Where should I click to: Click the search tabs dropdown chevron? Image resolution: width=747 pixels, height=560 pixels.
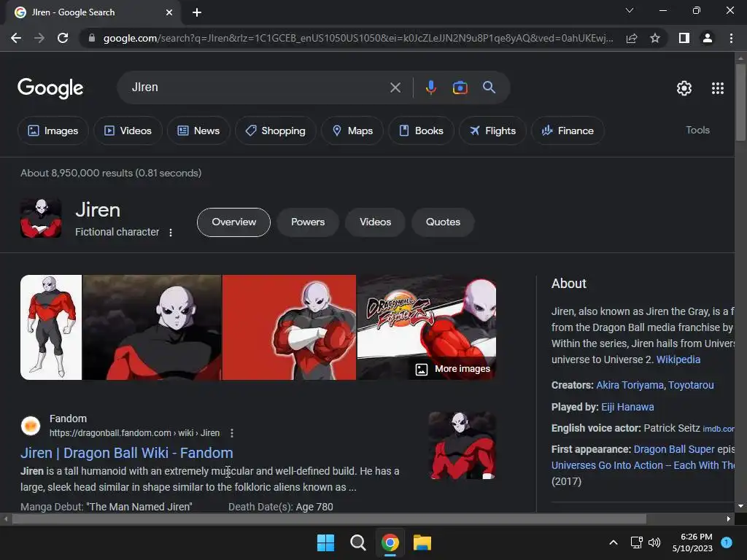[x=630, y=10]
